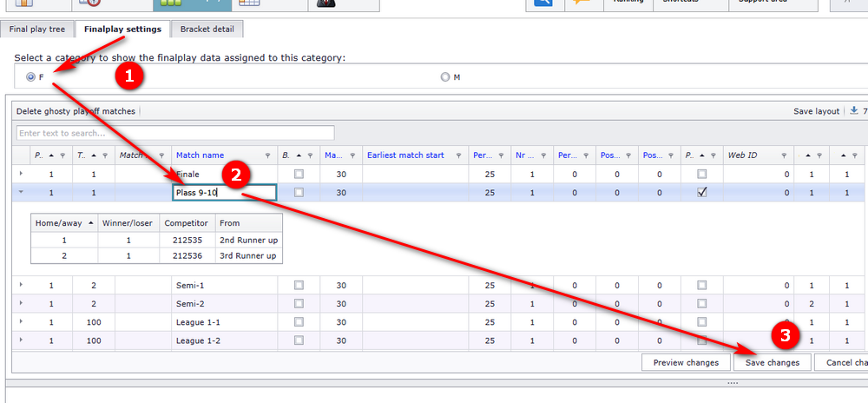The image size is (868, 403).
Task: Click the League 1-2 match name cell
Action: pos(224,341)
